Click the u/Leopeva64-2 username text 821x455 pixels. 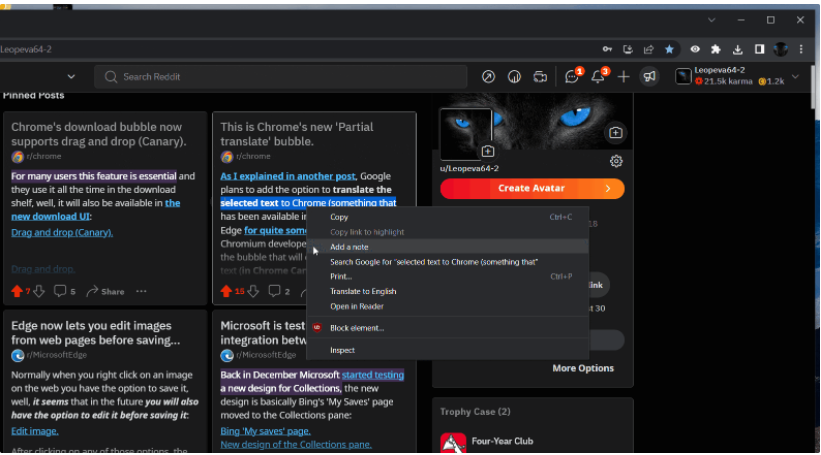(x=469, y=169)
